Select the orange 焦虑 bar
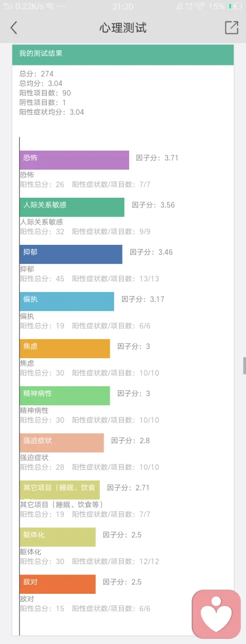246x644 pixels. coord(65,348)
